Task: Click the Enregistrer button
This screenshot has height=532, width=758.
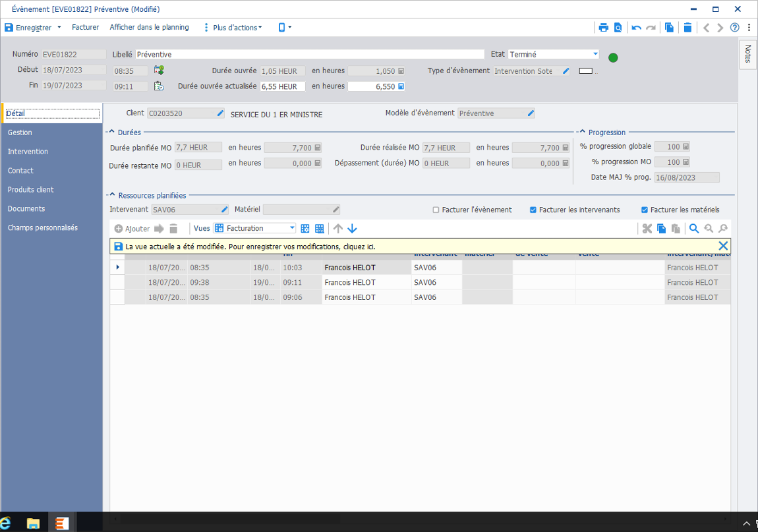Action: tap(28, 28)
